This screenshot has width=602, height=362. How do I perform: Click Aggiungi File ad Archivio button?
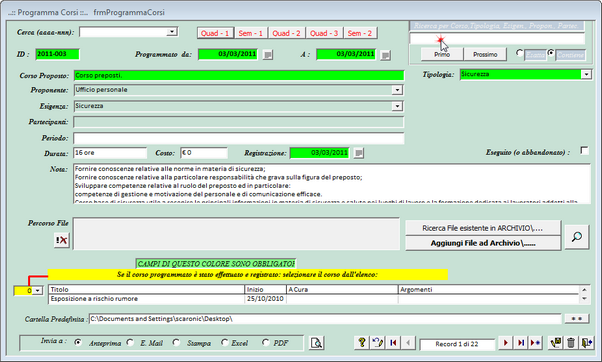483,243
